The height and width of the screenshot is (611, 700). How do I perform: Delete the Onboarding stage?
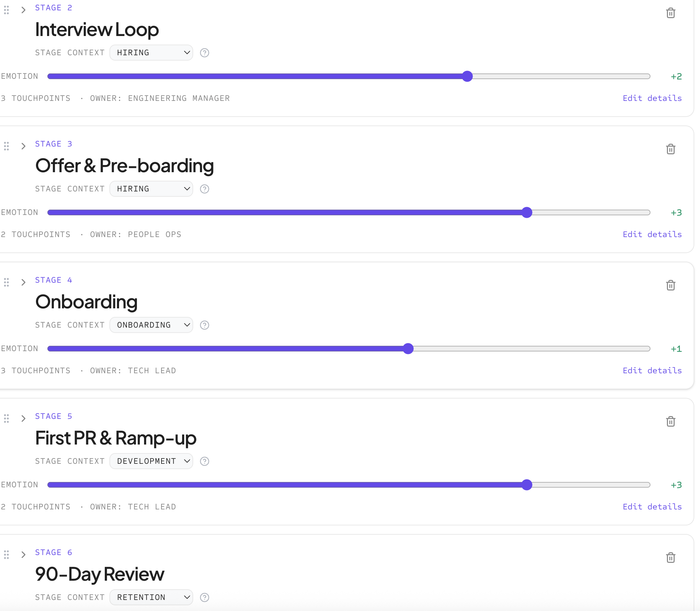point(670,285)
